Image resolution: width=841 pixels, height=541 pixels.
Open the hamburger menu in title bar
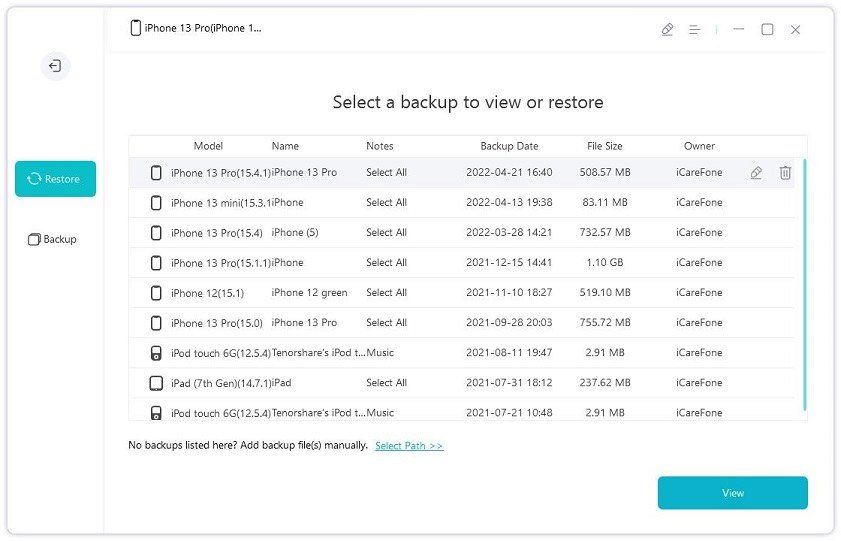point(694,29)
